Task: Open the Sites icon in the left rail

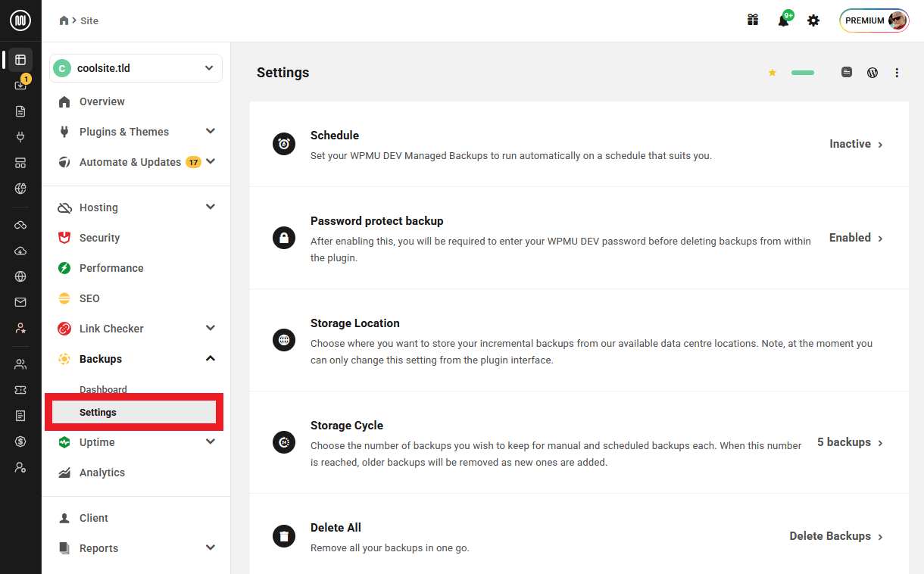Action: pyautogui.click(x=20, y=59)
